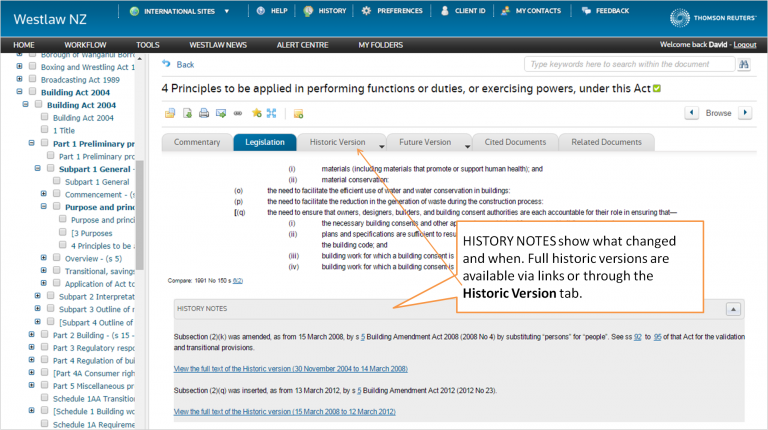Image resolution: width=768 pixels, height=430 pixels.
Task: Switch to the Legislation tab
Action: (265, 142)
